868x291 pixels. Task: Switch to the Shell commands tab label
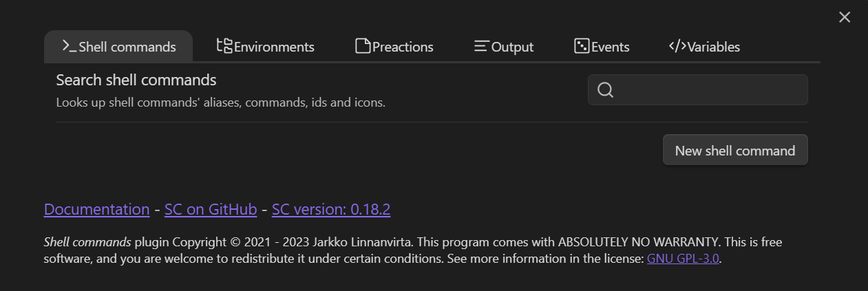127,47
